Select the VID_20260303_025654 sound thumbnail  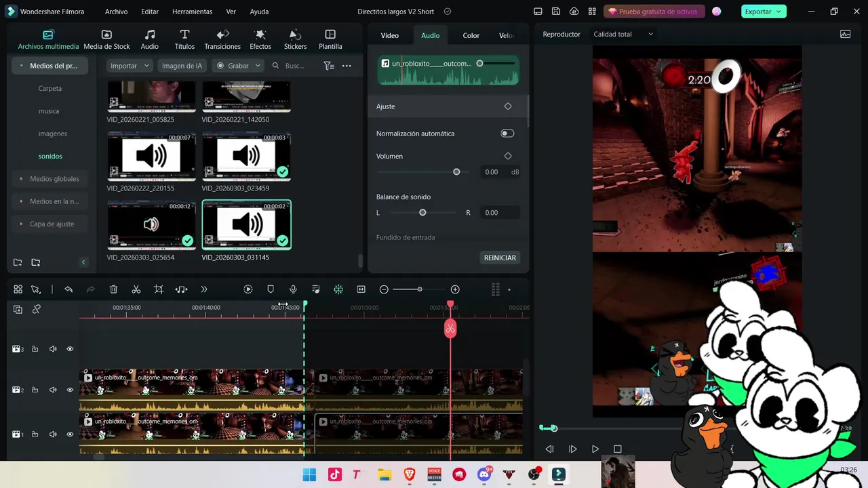[151, 224]
